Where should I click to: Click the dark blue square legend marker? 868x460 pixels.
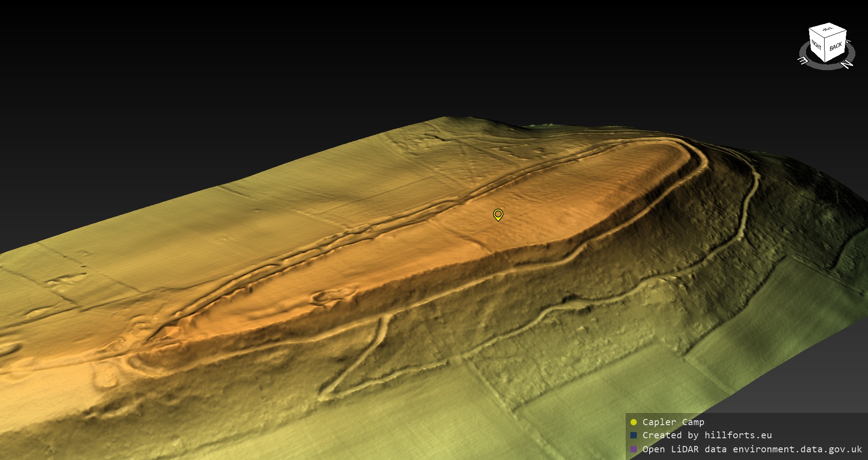click(x=633, y=435)
